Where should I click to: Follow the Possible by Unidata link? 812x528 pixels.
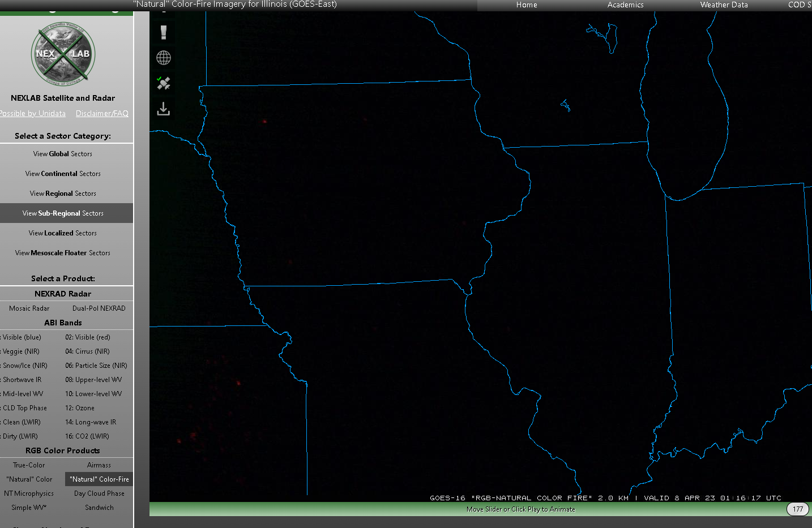coord(32,113)
